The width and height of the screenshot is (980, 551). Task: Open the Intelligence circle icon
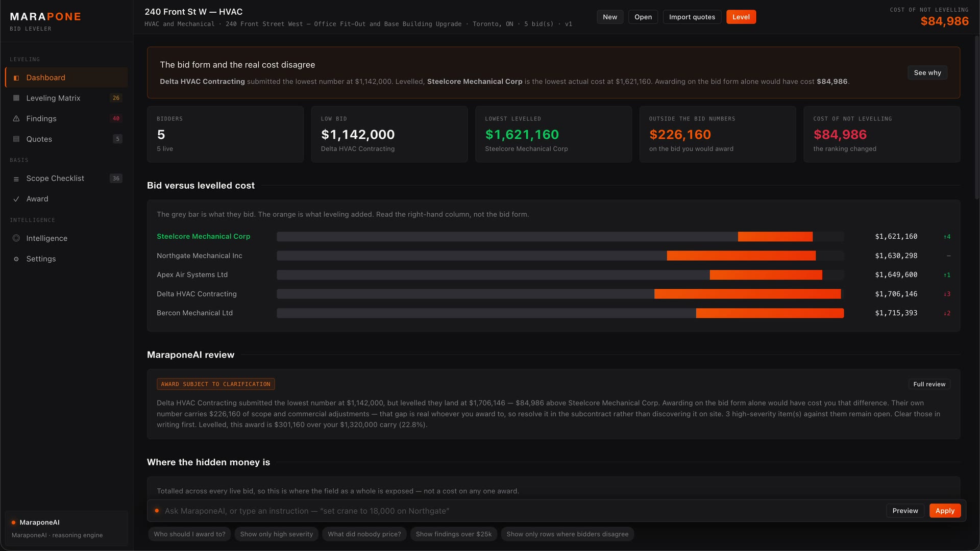click(16, 238)
